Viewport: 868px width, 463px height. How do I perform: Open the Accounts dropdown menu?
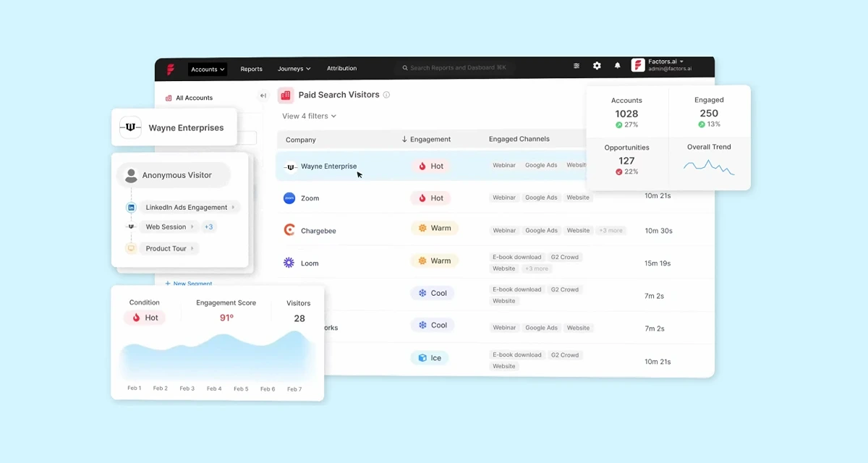pyautogui.click(x=208, y=69)
